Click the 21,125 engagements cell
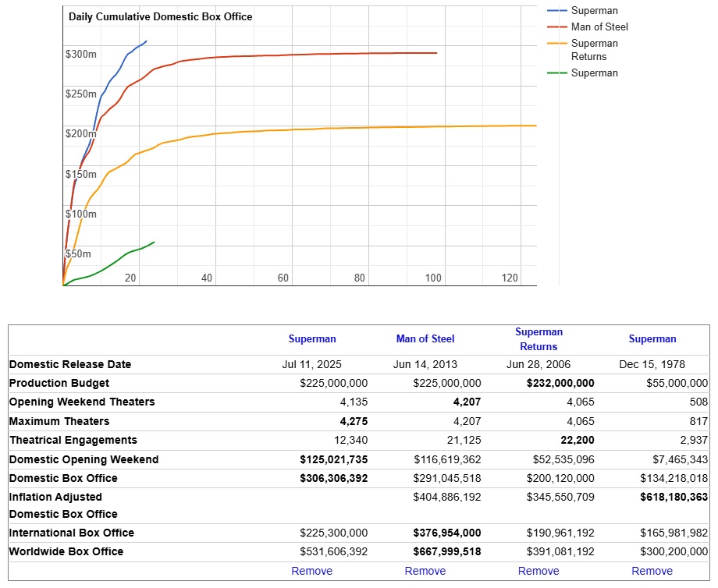 point(464,440)
